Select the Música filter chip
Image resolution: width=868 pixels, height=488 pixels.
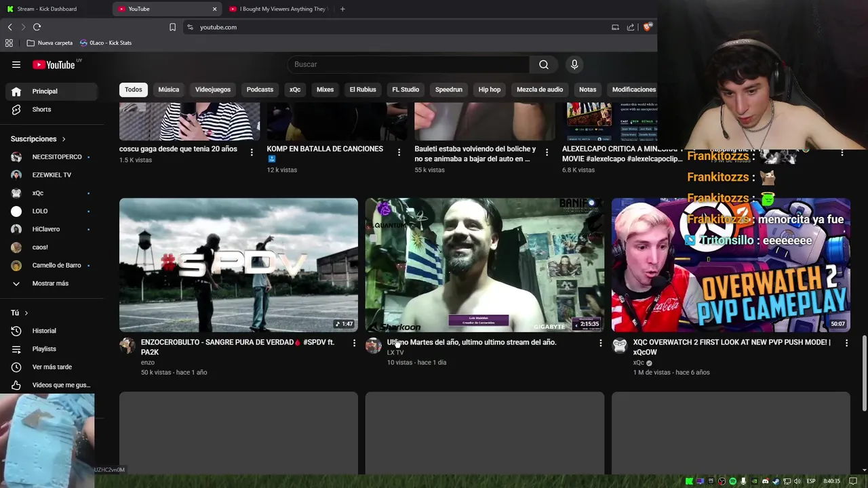pos(169,89)
